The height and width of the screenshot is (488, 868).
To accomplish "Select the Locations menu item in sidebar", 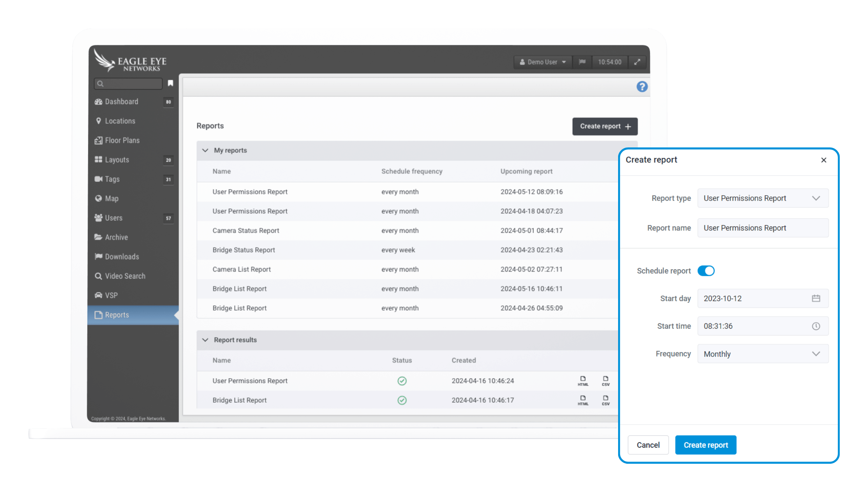I will click(120, 121).
